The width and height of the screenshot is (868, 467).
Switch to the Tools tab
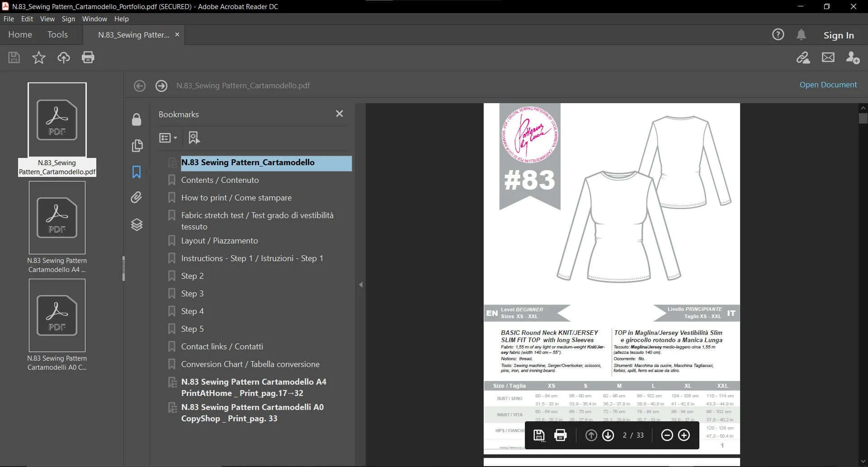[x=57, y=35]
